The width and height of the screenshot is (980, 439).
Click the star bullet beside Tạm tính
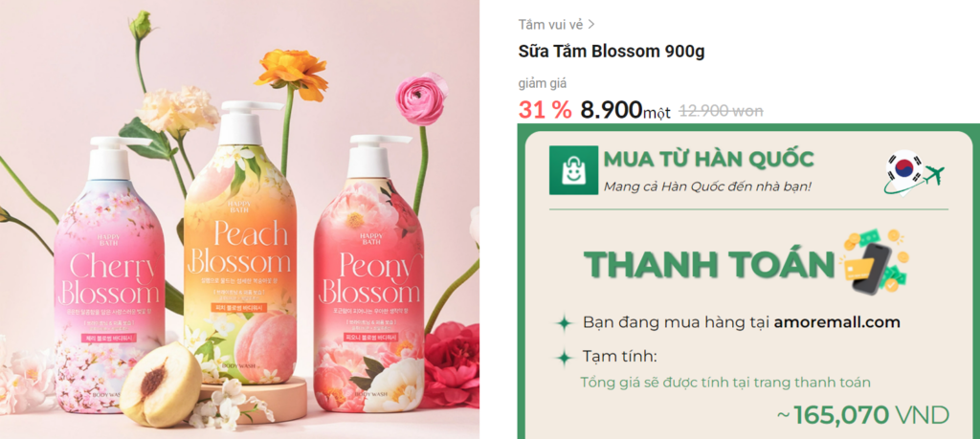(x=565, y=357)
